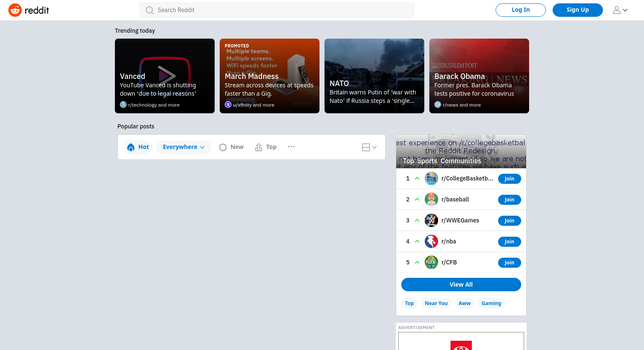Select the Near You category chip

[x=436, y=303]
